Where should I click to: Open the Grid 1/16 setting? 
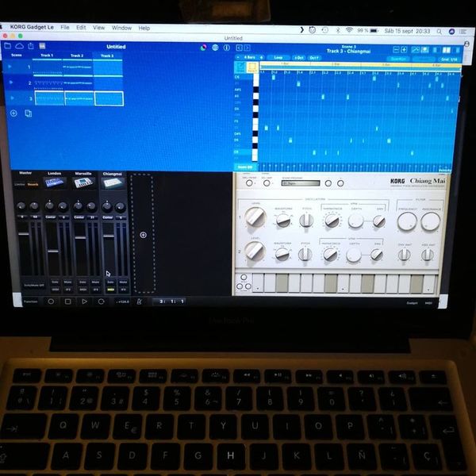point(449,59)
